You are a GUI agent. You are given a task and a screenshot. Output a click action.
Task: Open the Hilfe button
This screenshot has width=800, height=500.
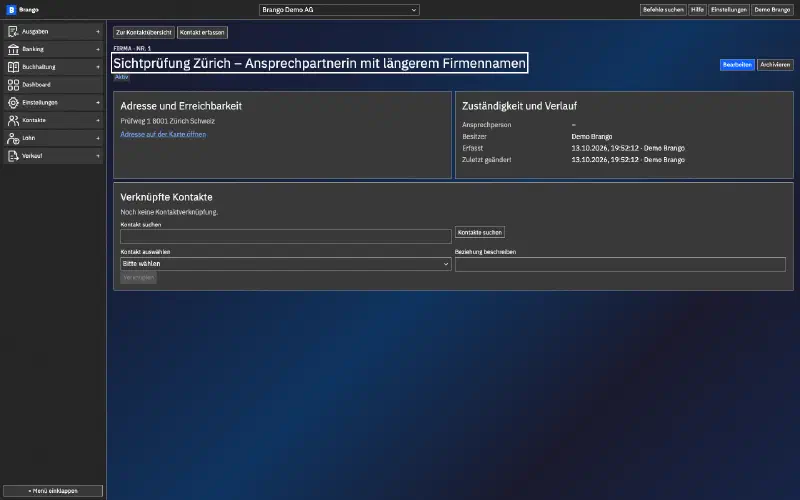(697, 10)
